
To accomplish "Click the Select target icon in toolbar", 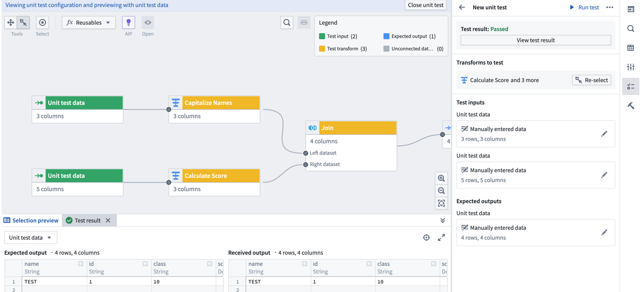I will click(42, 23).
